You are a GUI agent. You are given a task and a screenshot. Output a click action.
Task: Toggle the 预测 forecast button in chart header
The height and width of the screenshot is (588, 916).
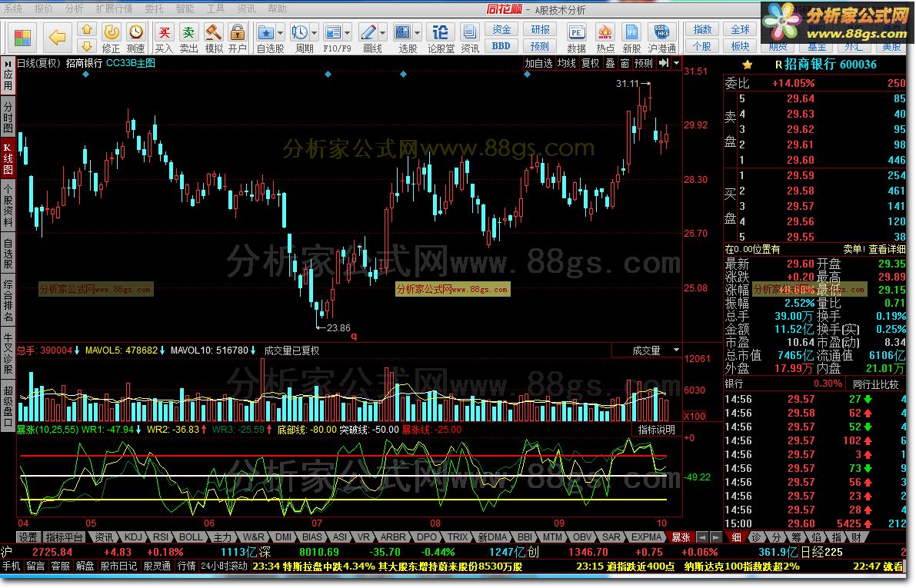pyautogui.click(x=644, y=63)
